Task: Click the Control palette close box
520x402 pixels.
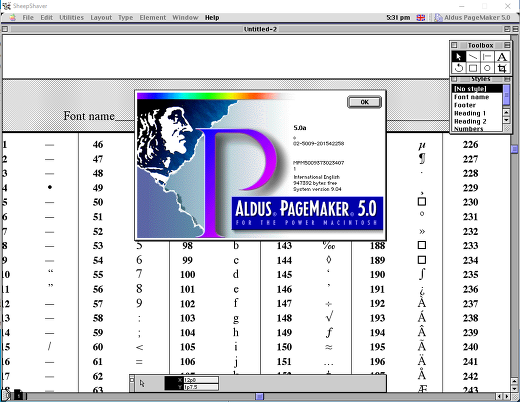Action: [132, 379]
